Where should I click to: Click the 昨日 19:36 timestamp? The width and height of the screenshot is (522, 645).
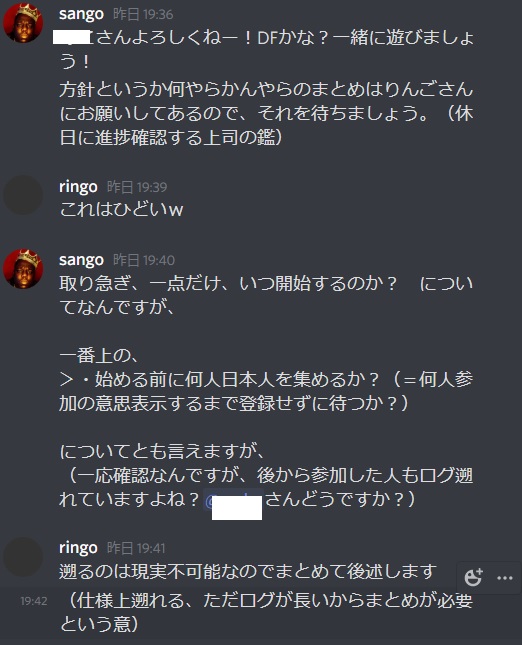tap(143, 14)
